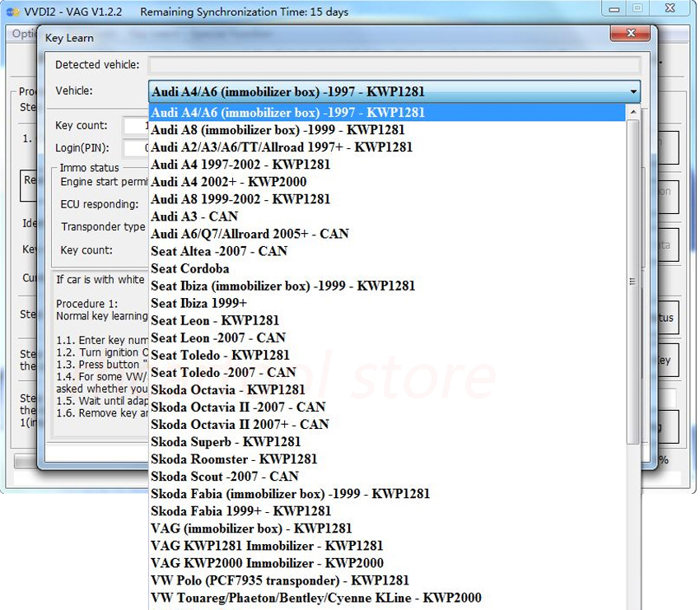Choose VAG KWP2000 Immobilizer option

(387, 563)
